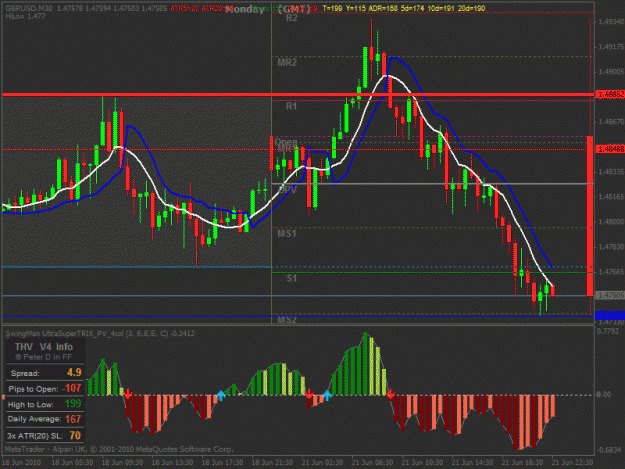625x469 pixels.
Task: Click the DPV daily pivot label
Action: 287,190
